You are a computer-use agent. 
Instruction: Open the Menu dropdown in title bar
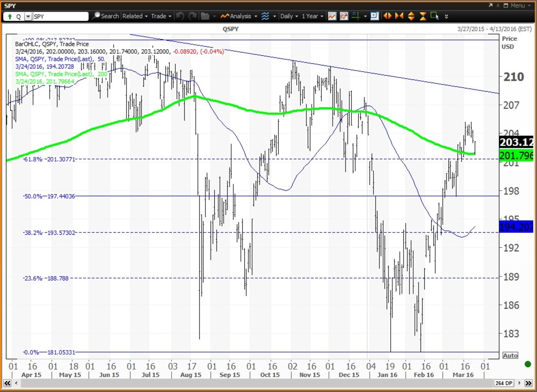520,5
